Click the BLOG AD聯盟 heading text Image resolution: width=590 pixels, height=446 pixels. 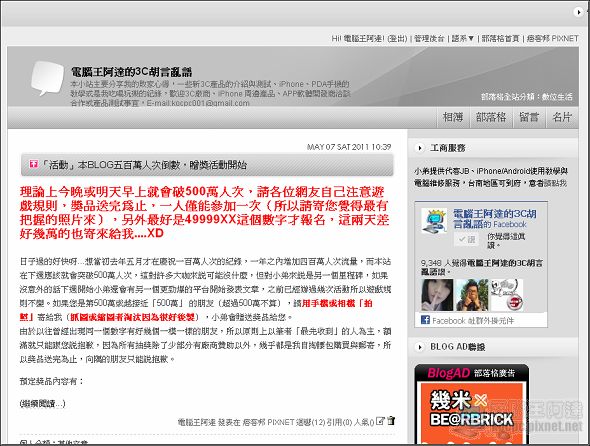coord(458,347)
